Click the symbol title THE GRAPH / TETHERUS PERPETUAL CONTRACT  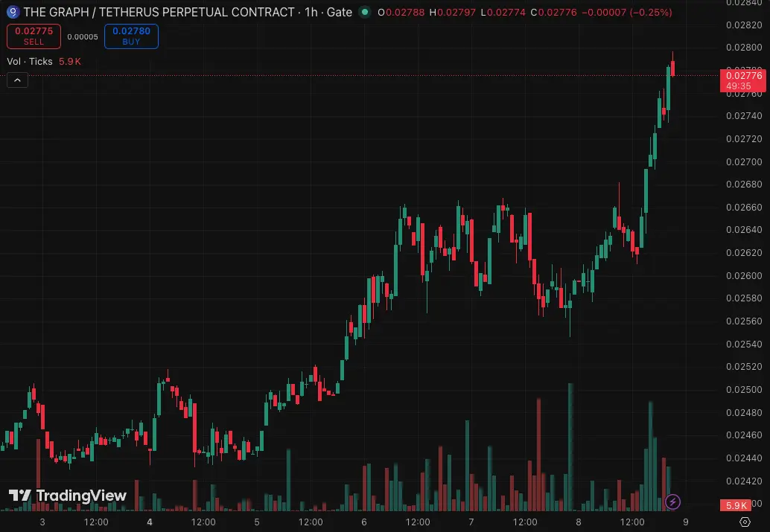tap(159, 12)
